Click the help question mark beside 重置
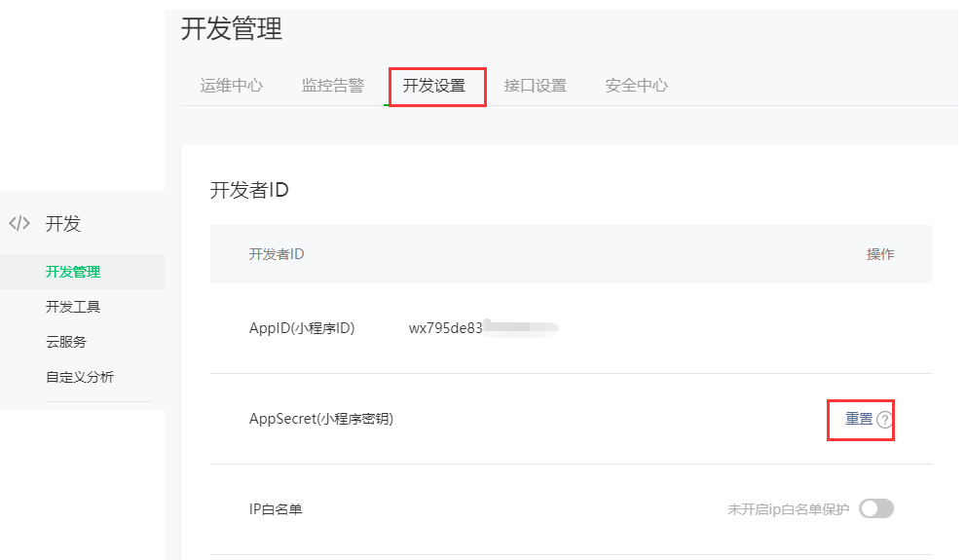 (884, 420)
